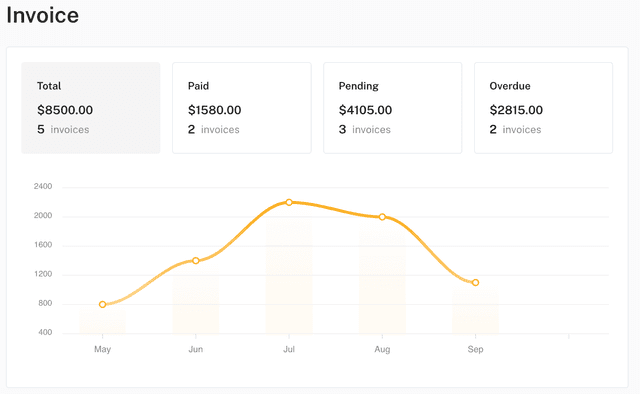Click the Sep axis label

[475, 349]
